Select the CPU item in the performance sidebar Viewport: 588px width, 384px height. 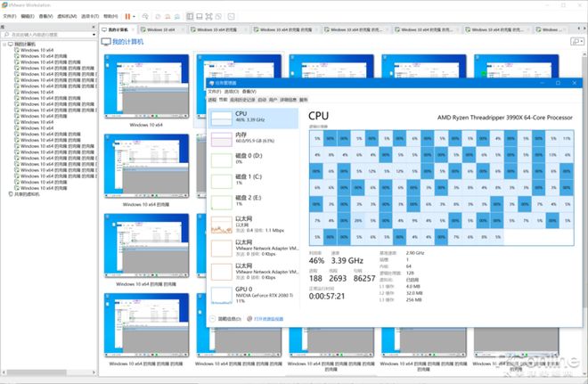point(254,118)
